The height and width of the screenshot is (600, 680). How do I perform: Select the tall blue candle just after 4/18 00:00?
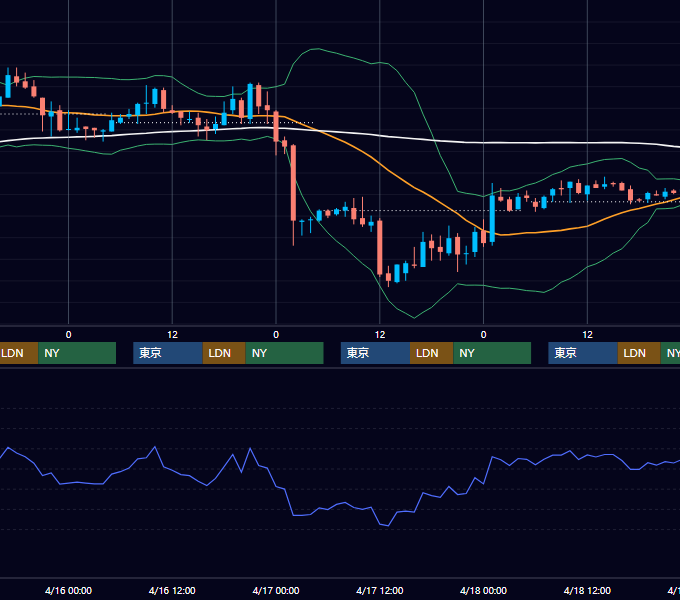[492, 218]
